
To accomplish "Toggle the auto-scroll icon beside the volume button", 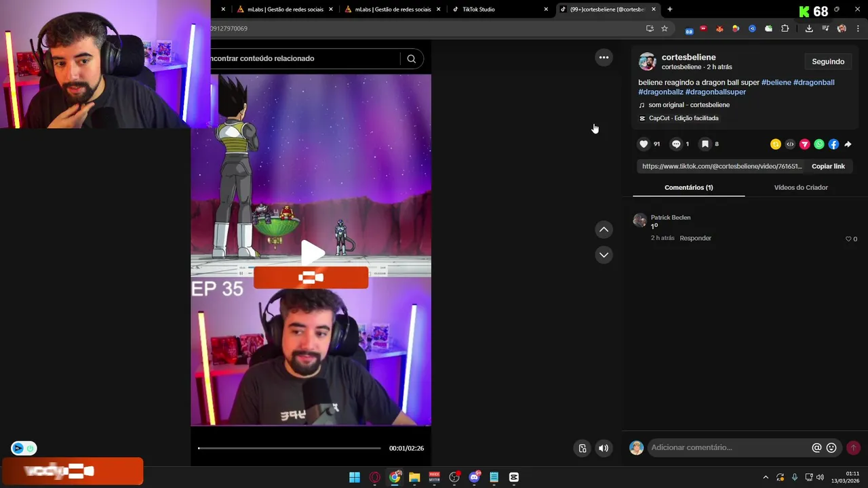I will coord(583,448).
